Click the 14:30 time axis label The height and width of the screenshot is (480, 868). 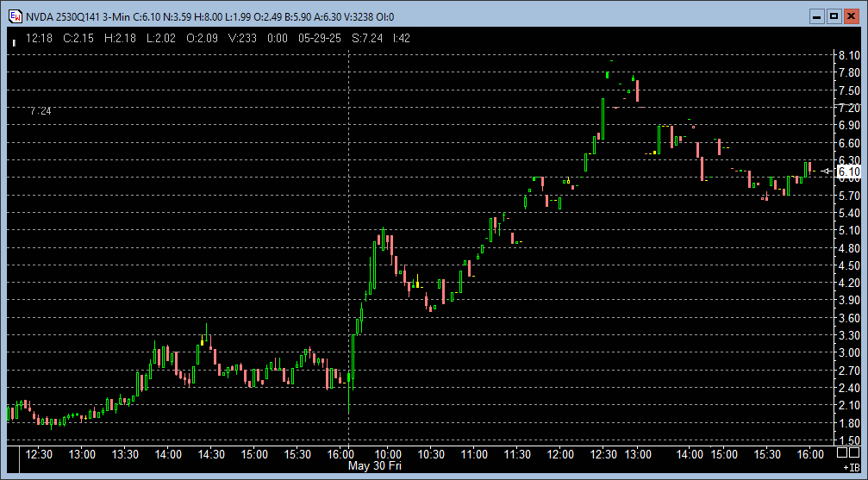point(211,454)
